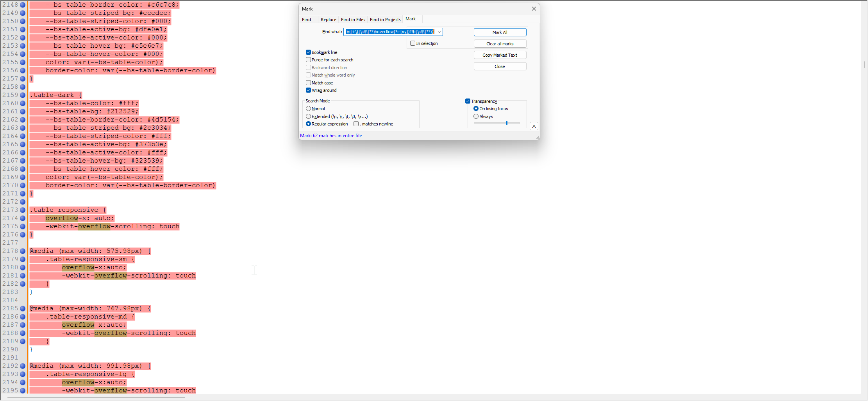Remove the bookmark marker on line 2185
The height and width of the screenshot is (401, 868).
pos(23,308)
